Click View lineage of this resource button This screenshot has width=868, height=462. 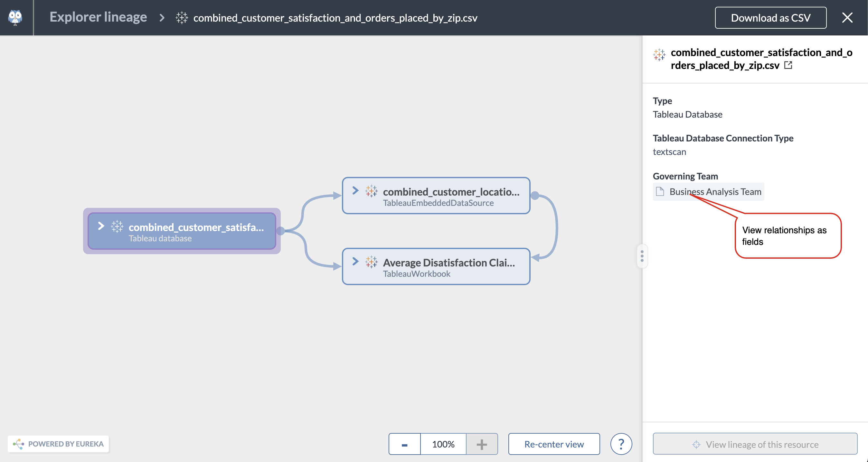coord(755,444)
